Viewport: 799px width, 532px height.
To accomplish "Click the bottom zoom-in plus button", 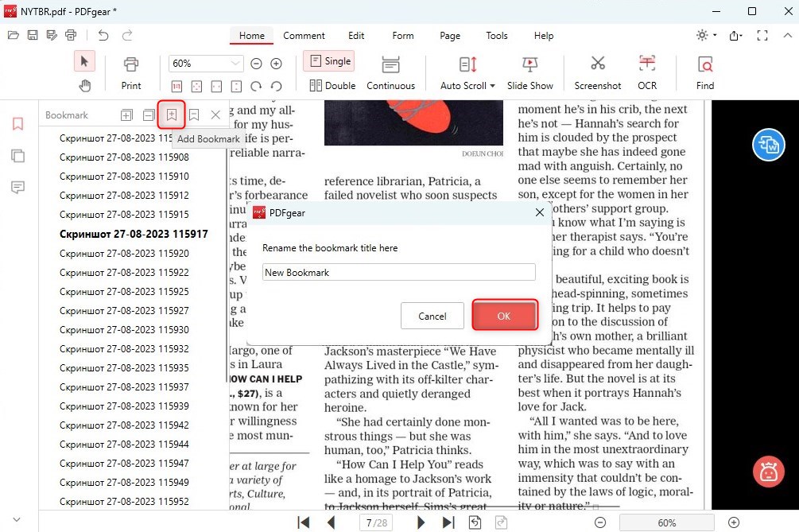I will pyautogui.click(x=734, y=522).
